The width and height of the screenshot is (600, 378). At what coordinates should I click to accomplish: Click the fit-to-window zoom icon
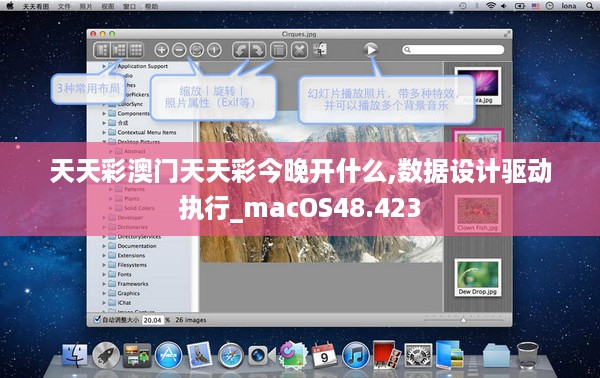pyautogui.click(x=197, y=50)
